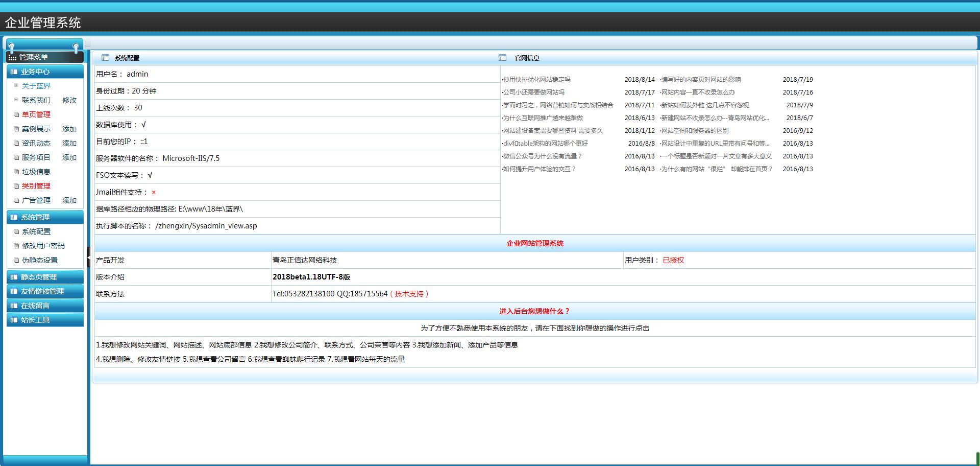980x466 pixels.
Task: Click 7.我想看网站每天的流量 shortcut
Action: 366,359
